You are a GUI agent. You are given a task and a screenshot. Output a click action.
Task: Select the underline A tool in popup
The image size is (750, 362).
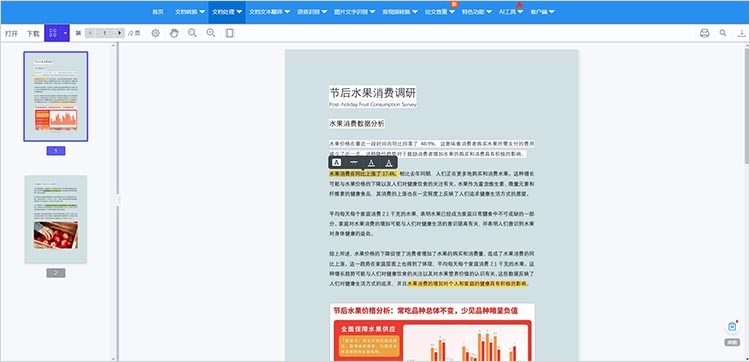pyautogui.click(x=371, y=162)
